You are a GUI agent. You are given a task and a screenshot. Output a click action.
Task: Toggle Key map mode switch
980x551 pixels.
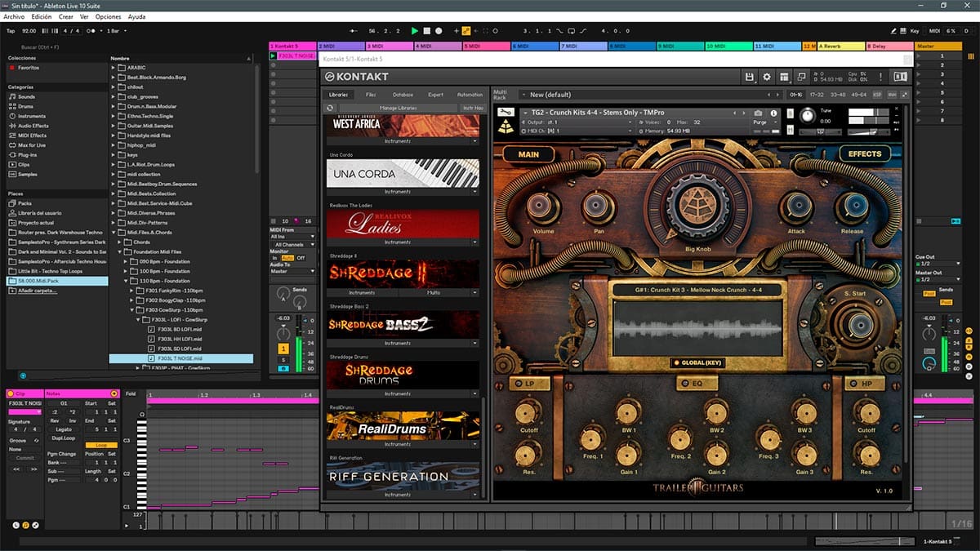(915, 30)
